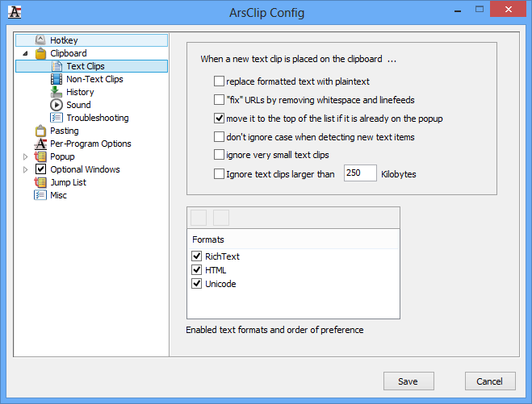Screen dimensions: 532x404
Task: Select the Popup label in the tree
Action: coord(62,156)
